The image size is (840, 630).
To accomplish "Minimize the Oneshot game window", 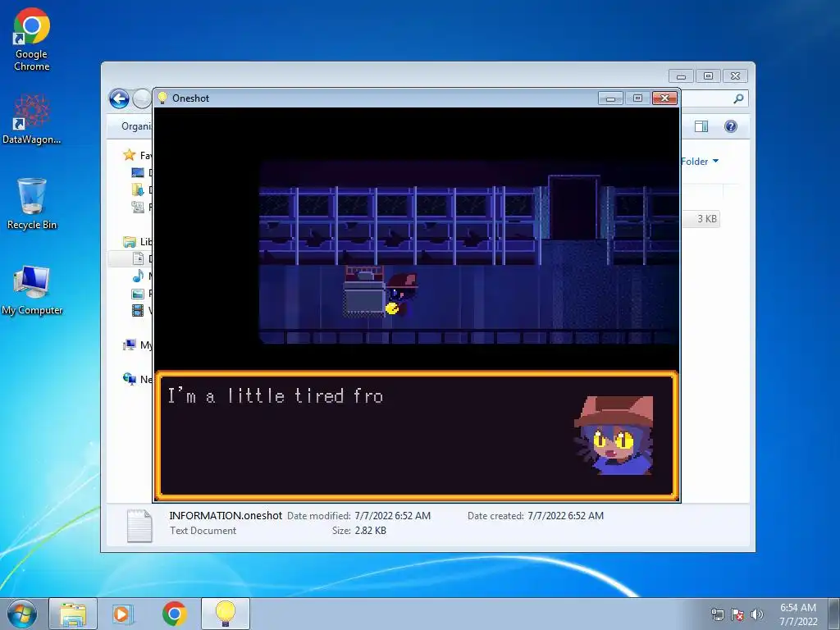I will (610, 98).
